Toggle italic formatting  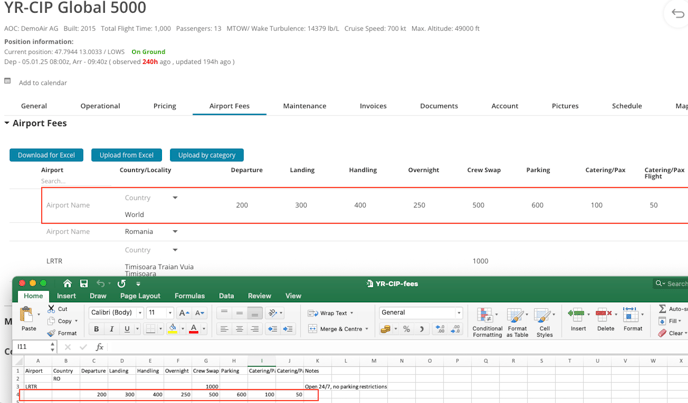(x=111, y=329)
